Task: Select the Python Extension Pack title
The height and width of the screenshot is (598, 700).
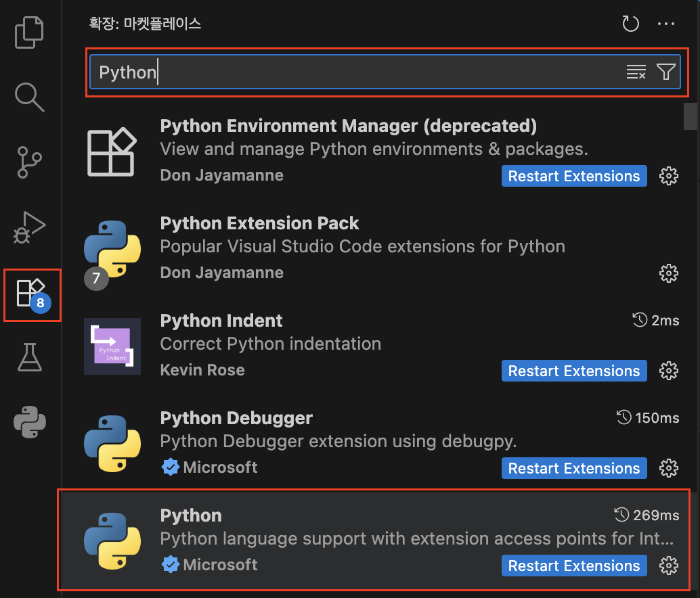Action: click(259, 223)
